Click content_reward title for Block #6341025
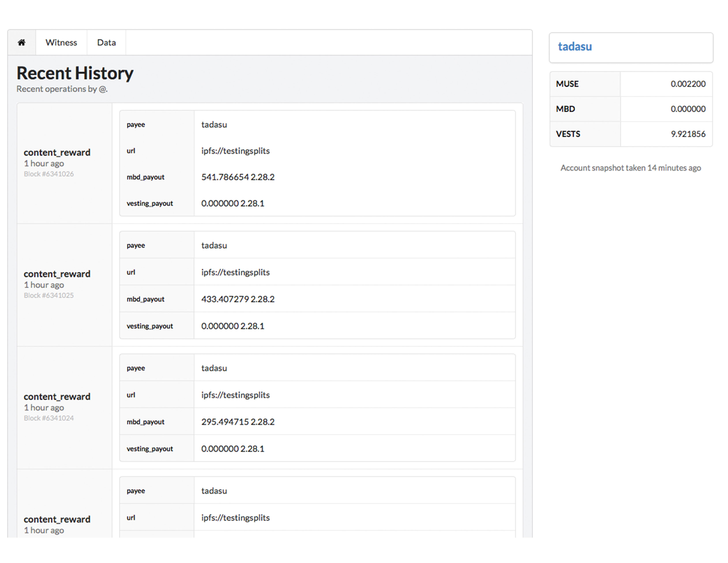This screenshot has height=563, width=728. click(x=57, y=274)
